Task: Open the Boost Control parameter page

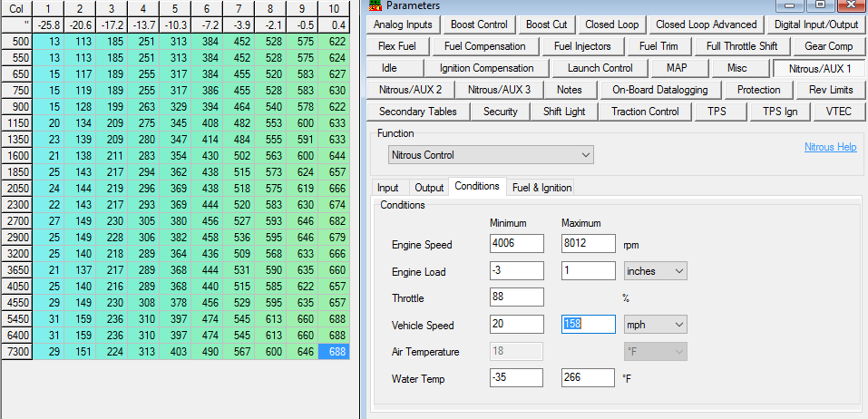Action: (479, 24)
